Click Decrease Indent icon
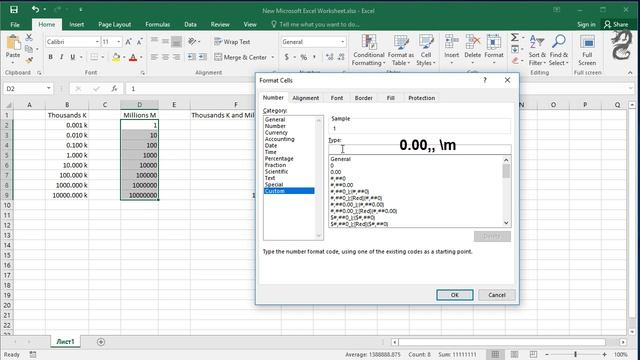 [x=191, y=57]
